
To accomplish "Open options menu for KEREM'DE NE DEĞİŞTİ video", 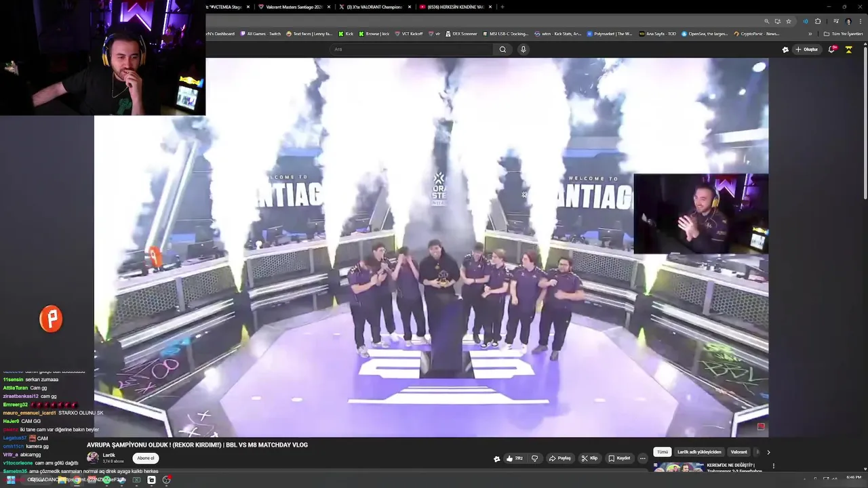I will [x=773, y=466].
